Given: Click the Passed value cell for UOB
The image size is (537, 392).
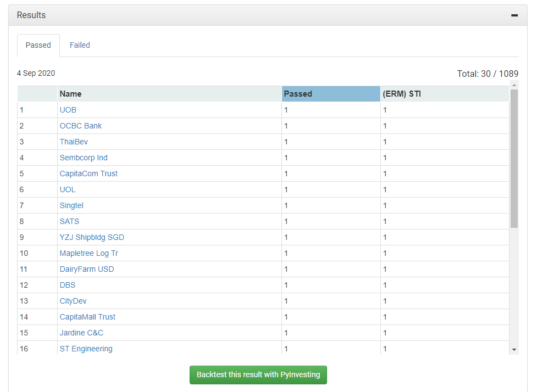Looking at the screenshot, I should point(331,110).
